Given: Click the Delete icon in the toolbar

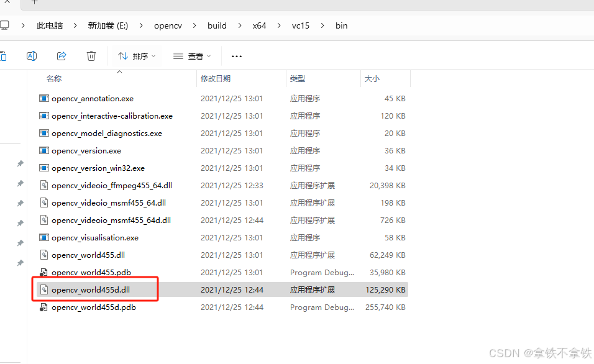Looking at the screenshot, I should [x=91, y=55].
